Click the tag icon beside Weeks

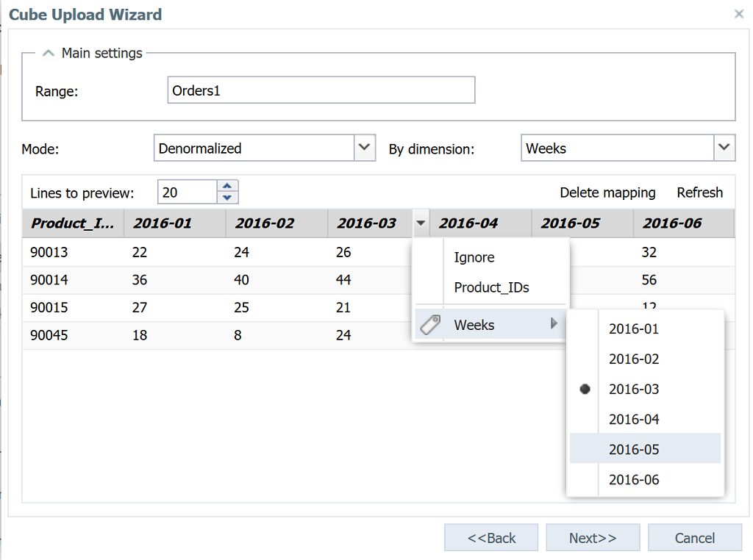click(x=430, y=325)
